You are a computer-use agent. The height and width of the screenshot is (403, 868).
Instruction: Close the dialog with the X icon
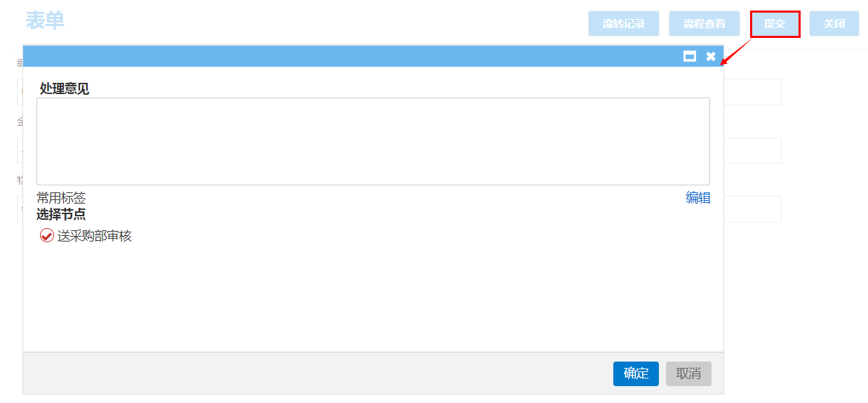pyautogui.click(x=711, y=56)
